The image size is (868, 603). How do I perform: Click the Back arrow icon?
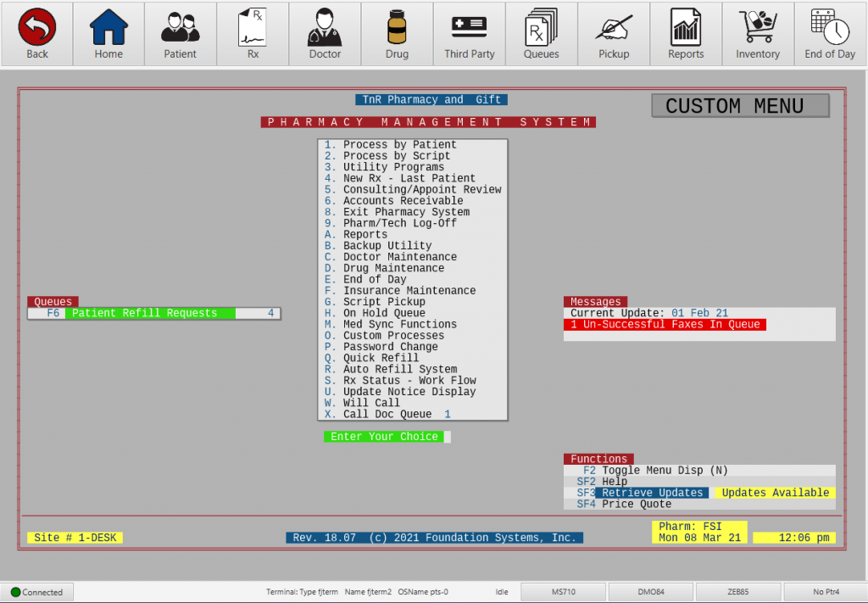[37, 27]
